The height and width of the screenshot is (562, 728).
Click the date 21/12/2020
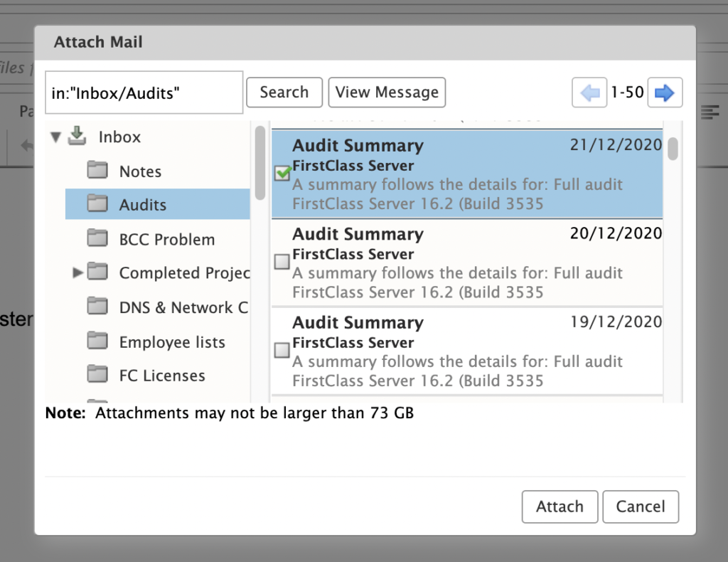click(616, 144)
